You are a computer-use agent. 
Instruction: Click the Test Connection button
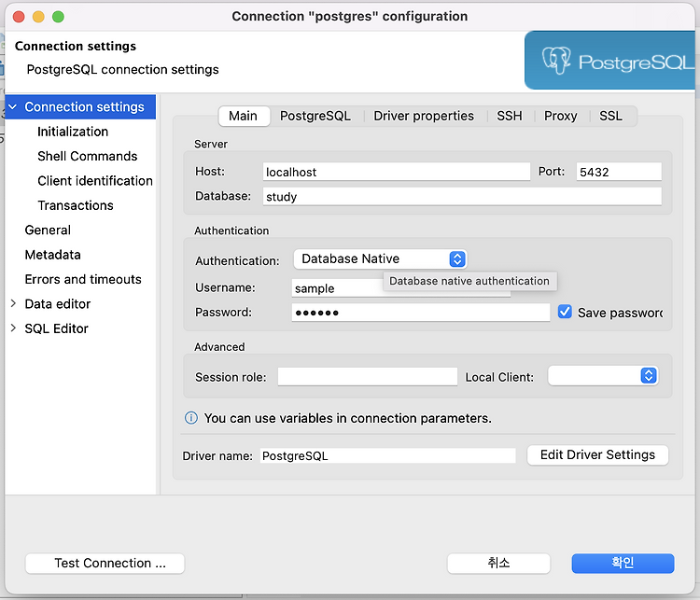coord(105,564)
